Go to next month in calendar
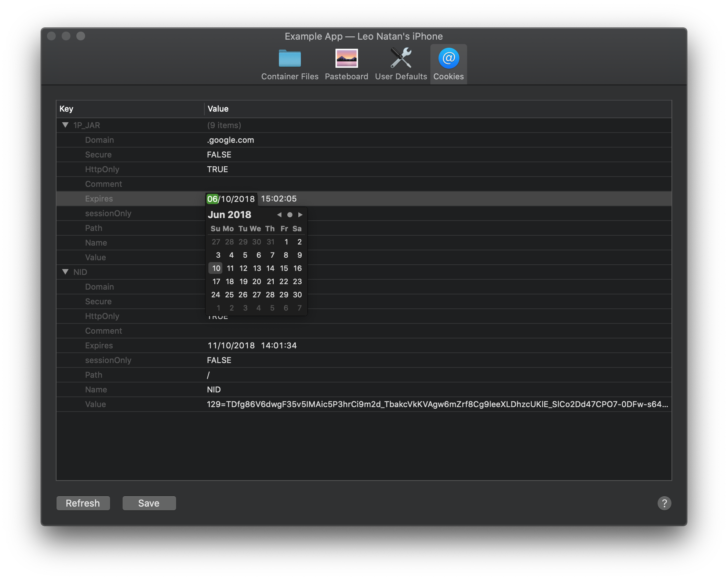 click(x=300, y=215)
